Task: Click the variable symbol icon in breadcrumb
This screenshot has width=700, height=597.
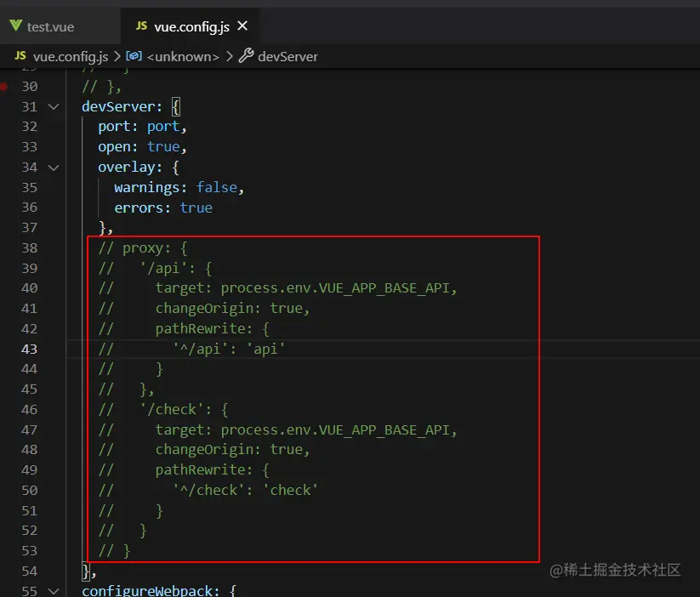Action: click(134, 56)
